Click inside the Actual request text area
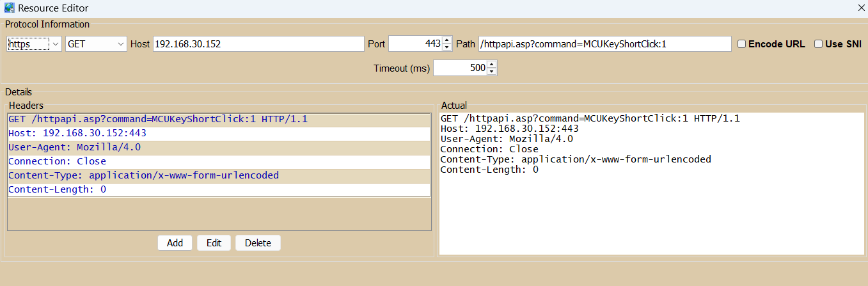Image resolution: width=868 pixels, height=286 pixels. (652, 184)
